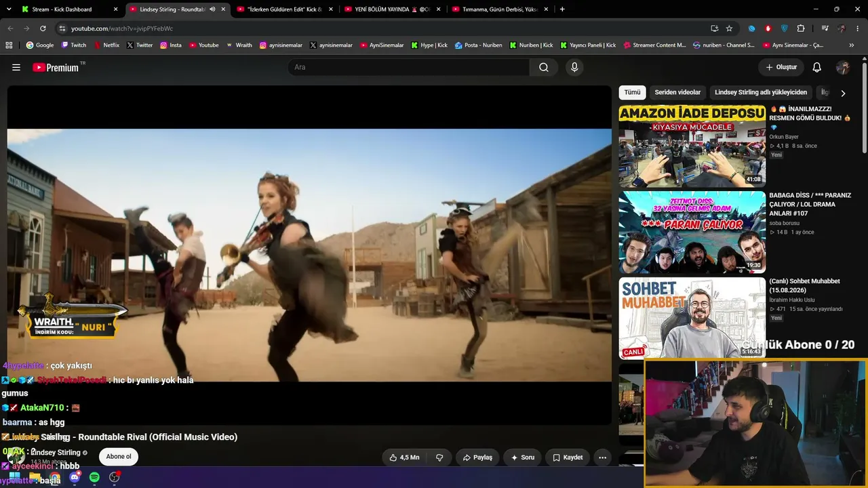Switch to Tırmanma, Gürün Derbisi tab
This screenshot has height=488, width=868.
[x=500, y=9]
